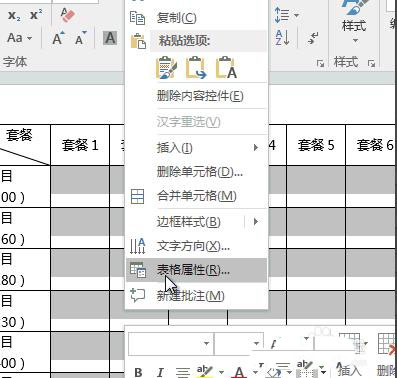Click the shaded cell under 套餐 1 in the first row
Viewport: 397px width, 378px height.
(x=80, y=186)
